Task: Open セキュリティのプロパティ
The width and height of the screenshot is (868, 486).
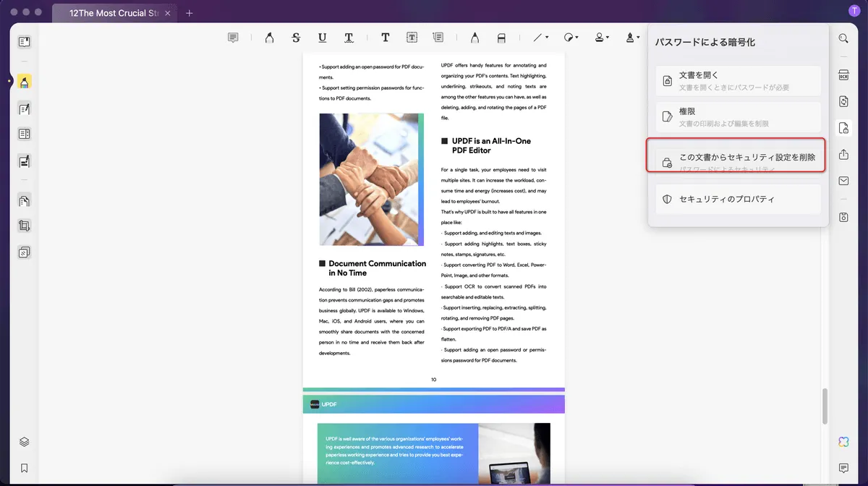Action: [x=739, y=199]
